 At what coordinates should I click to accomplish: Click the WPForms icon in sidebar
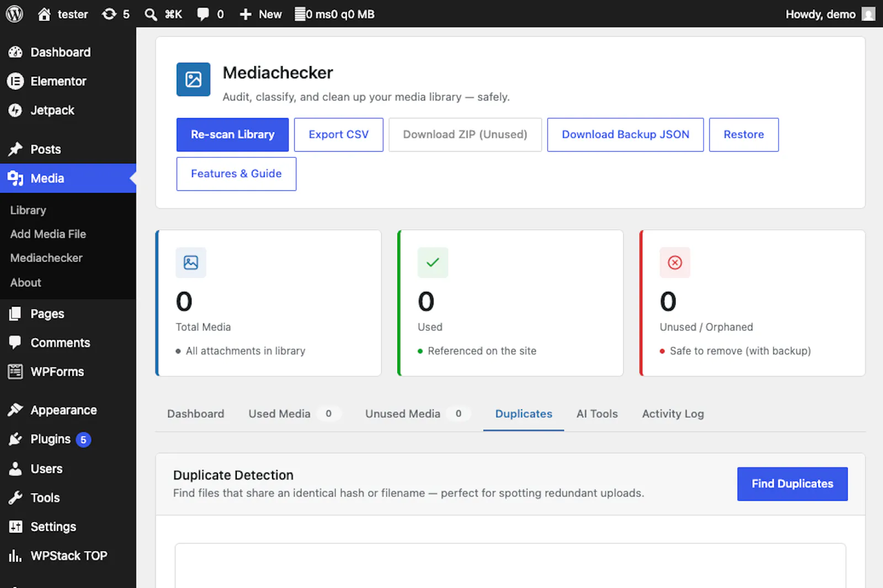[x=15, y=372]
